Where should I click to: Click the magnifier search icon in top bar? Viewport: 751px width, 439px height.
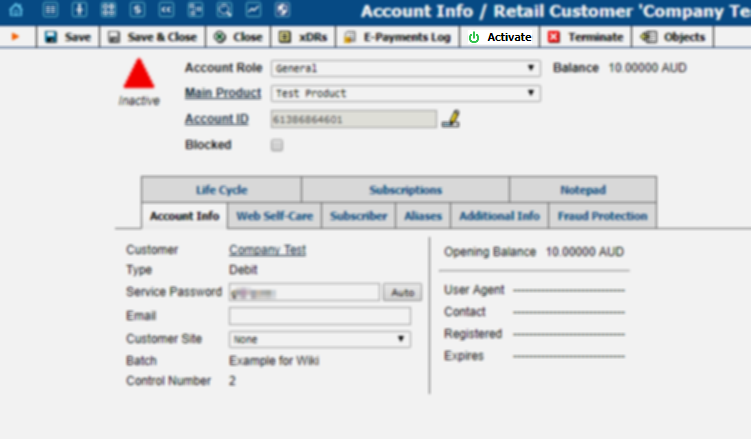pos(224,11)
